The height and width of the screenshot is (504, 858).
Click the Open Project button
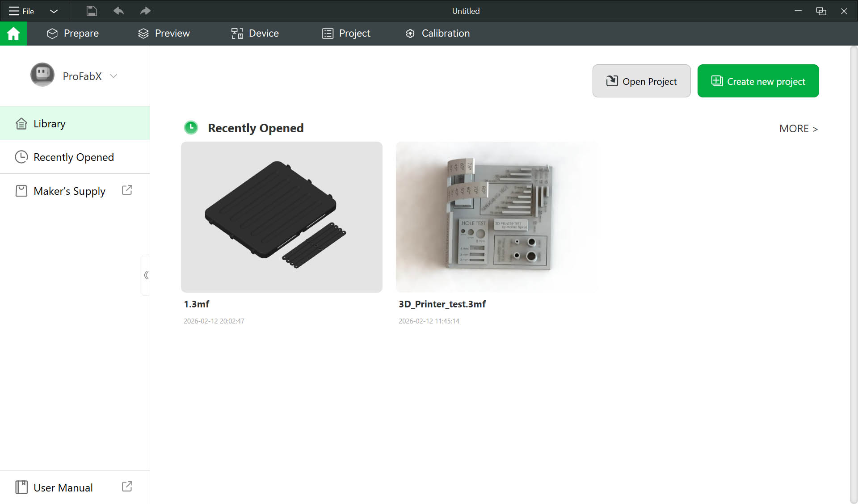[x=641, y=81]
